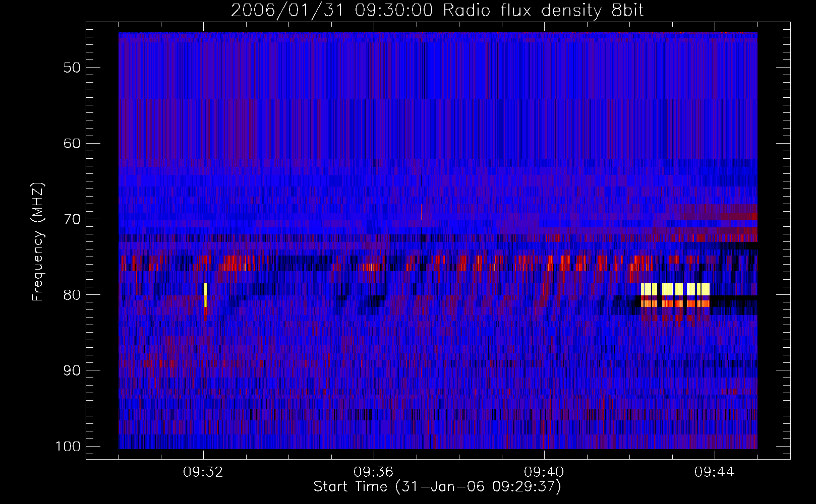Click the narrow yellow spike at 09:32
Screen dimensions: 816x504
coord(205,295)
